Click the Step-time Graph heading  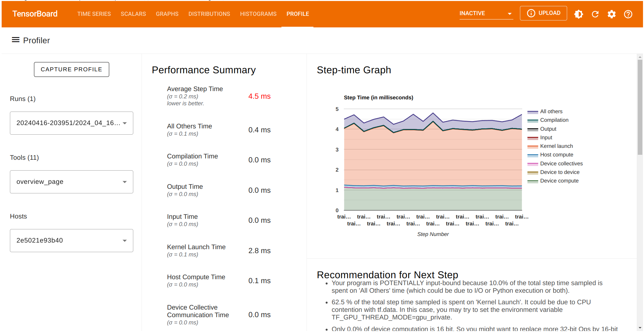[354, 70]
